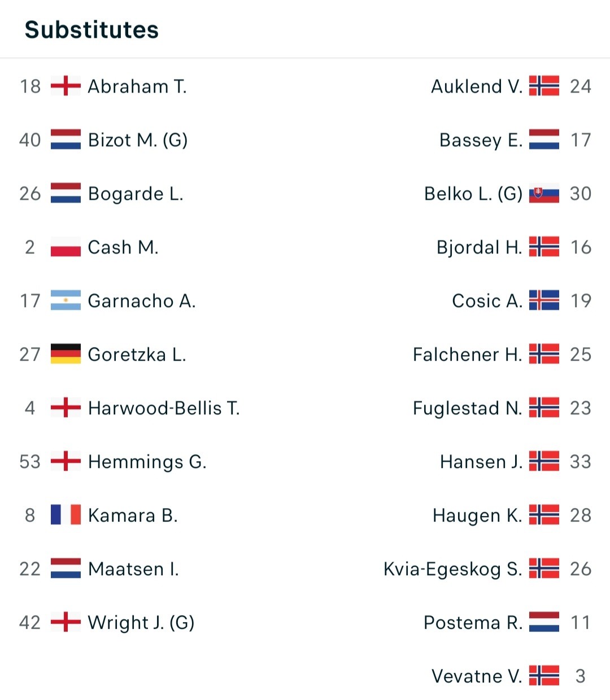Open player Harwood-Bellis T. profile
This screenshot has width=610, height=700.
(x=164, y=408)
